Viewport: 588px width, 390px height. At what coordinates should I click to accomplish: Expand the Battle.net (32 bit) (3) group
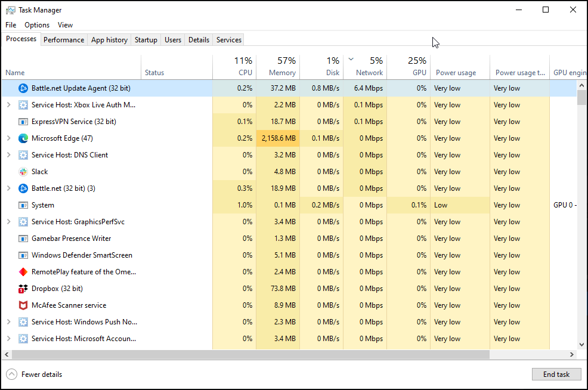click(8, 188)
